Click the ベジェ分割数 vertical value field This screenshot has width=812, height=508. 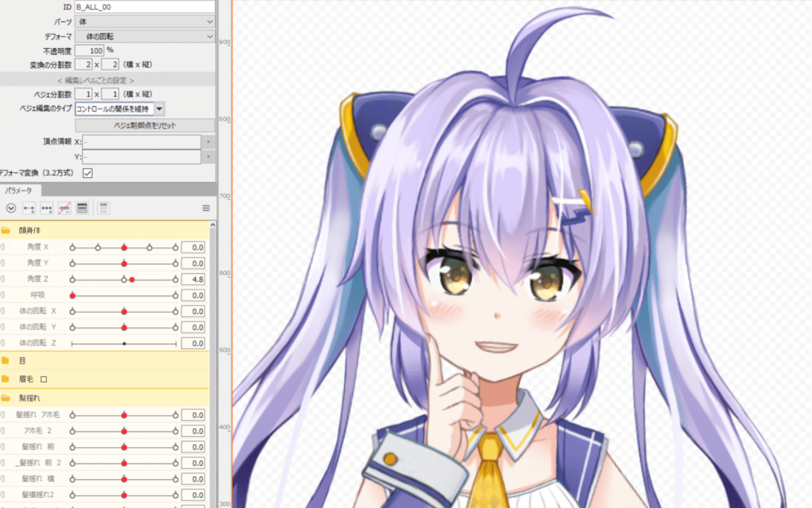click(110, 94)
